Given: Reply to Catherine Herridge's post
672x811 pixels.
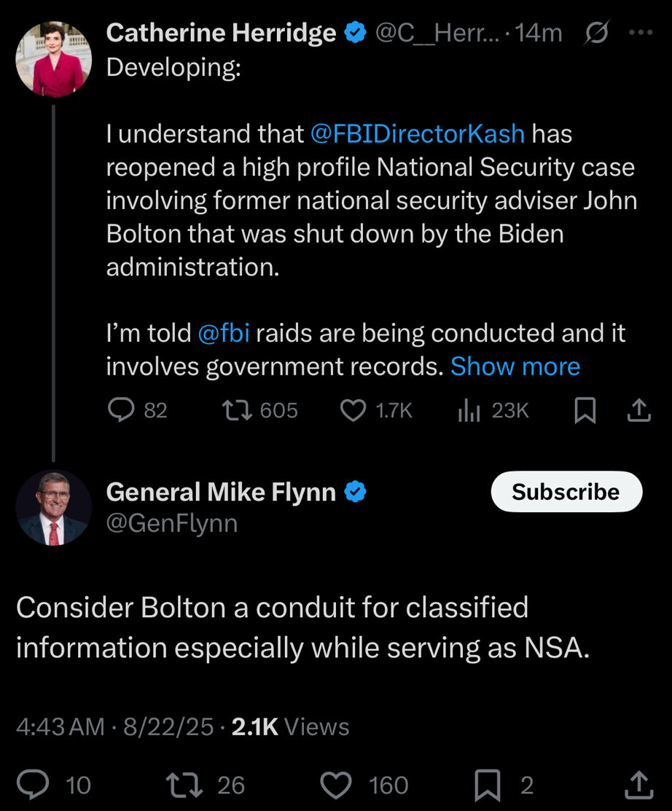Looking at the screenshot, I should 120,411.
